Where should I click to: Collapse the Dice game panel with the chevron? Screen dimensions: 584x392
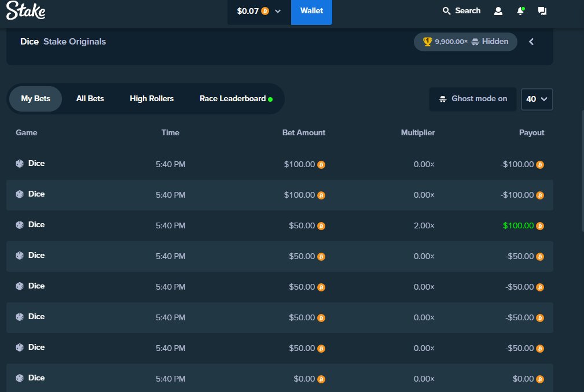point(531,42)
